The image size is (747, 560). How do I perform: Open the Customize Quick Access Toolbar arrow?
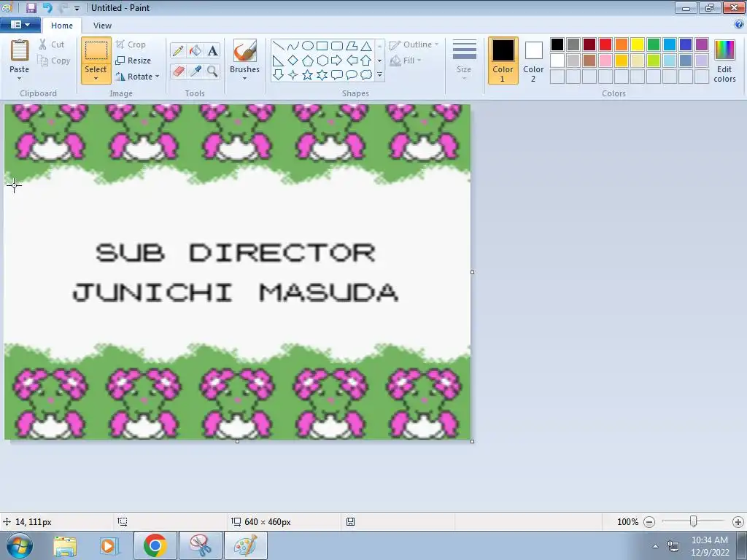tap(77, 8)
